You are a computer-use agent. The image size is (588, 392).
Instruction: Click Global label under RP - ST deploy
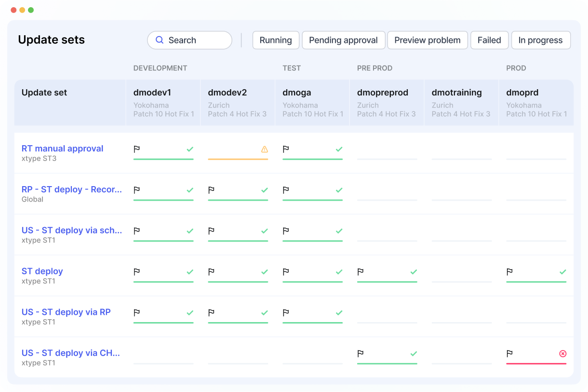[x=32, y=199]
